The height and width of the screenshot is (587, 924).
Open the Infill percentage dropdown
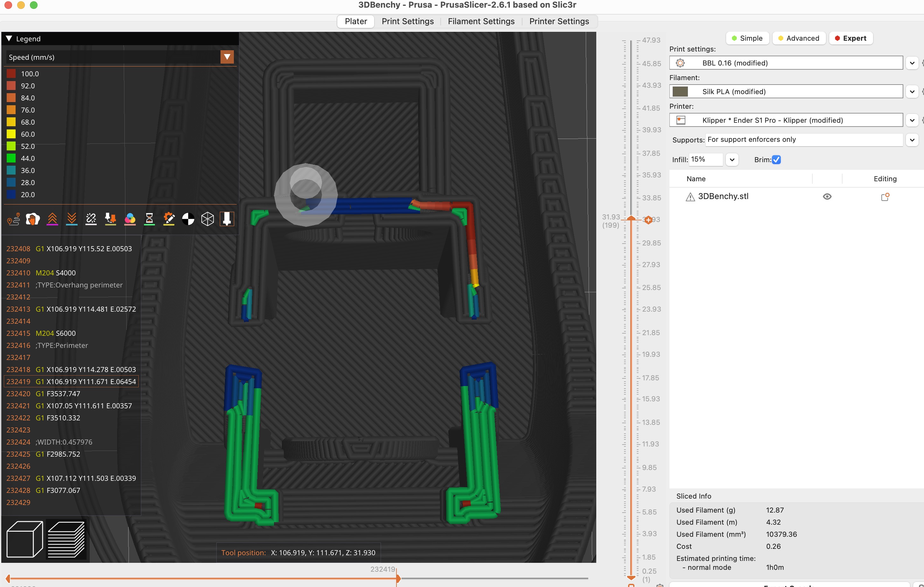(x=732, y=160)
